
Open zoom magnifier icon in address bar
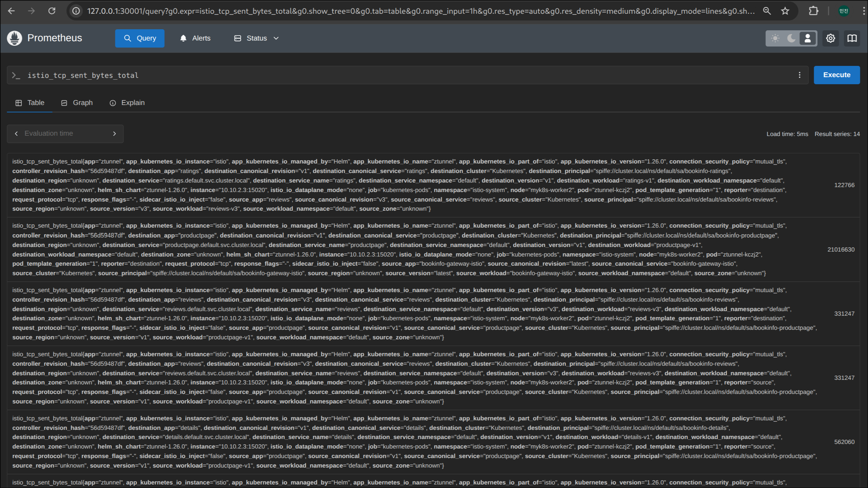pyautogui.click(x=767, y=11)
